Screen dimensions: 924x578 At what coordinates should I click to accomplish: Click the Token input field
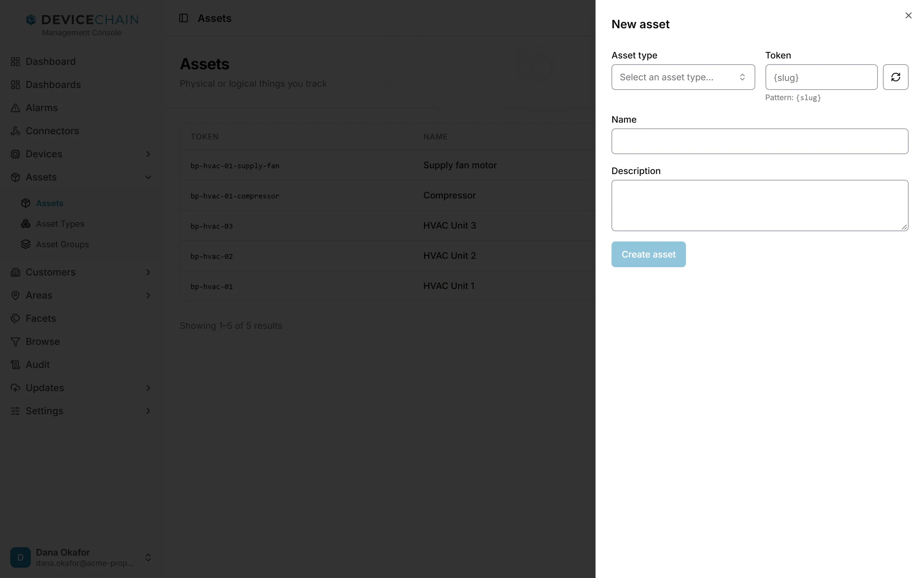click(821, 77)
